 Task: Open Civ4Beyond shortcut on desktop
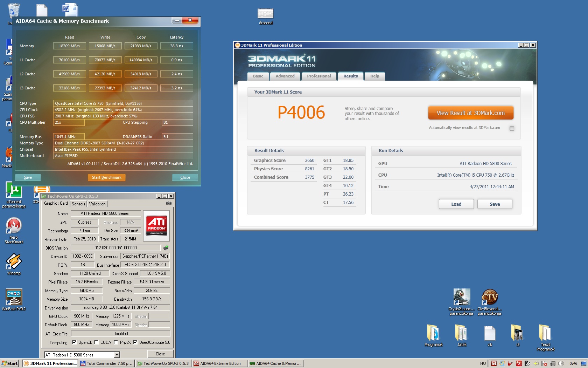[x=490, y=302]
